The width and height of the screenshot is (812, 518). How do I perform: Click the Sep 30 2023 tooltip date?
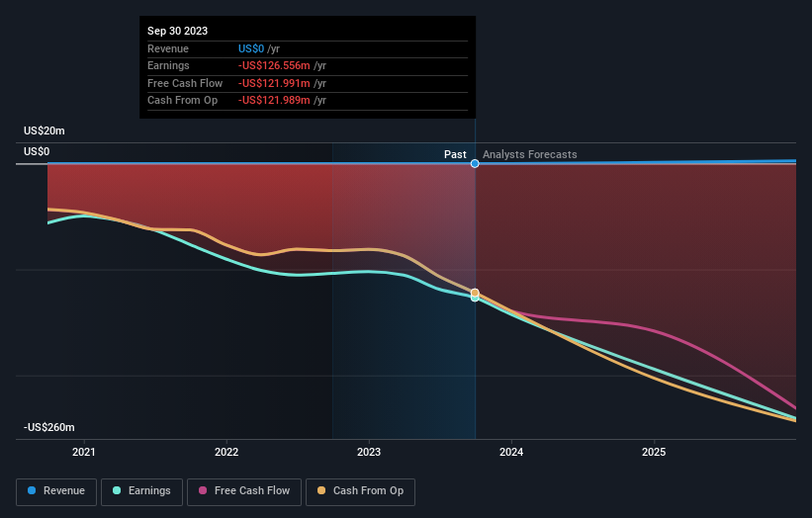178,31
